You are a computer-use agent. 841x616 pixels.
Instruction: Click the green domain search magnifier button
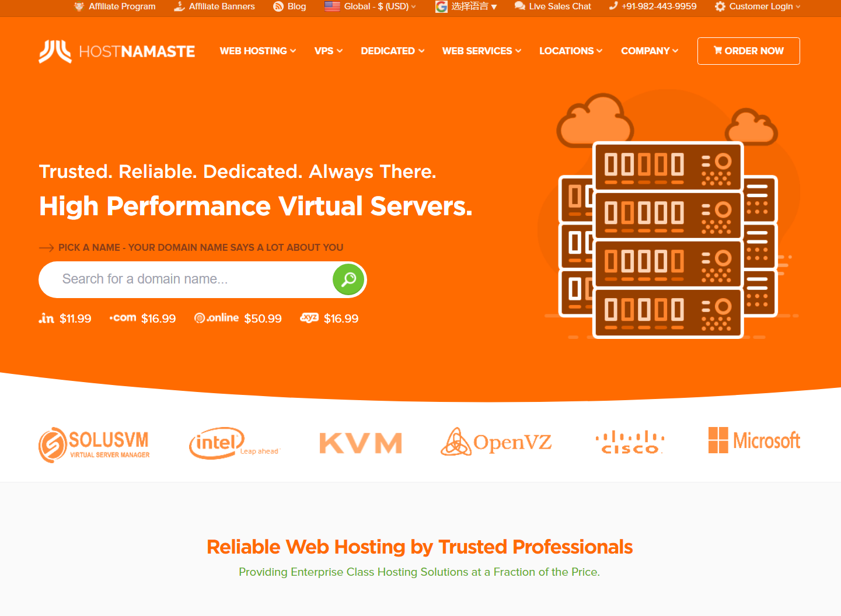click(x=348, y=279)
